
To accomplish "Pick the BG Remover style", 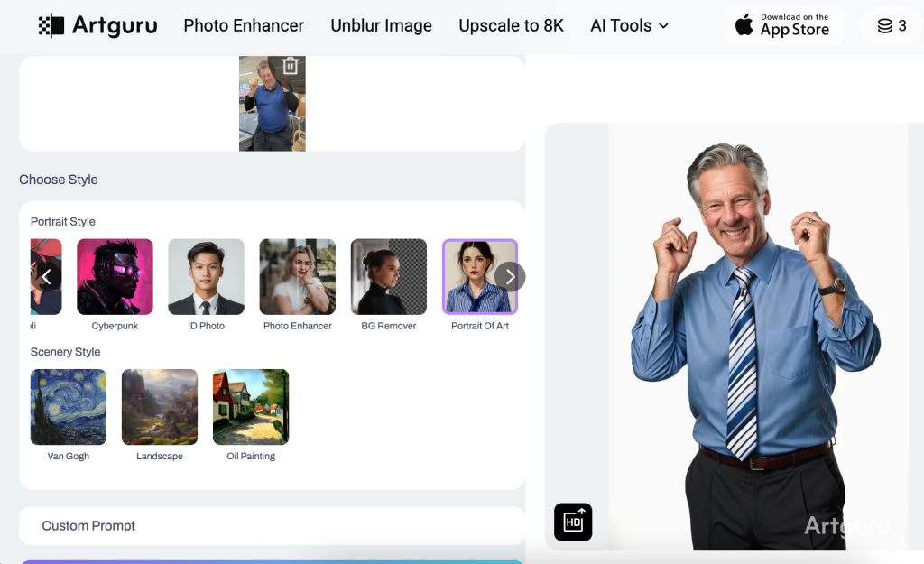I will (388, 276).
